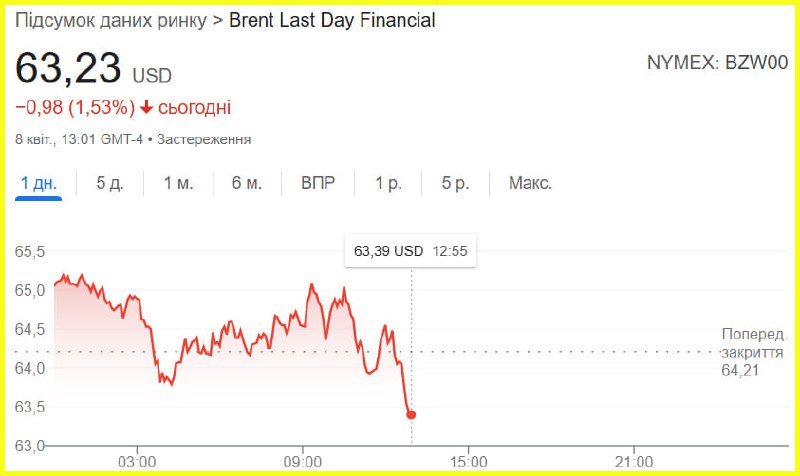This screenshot has width=800, height=476.
Task: Click the red down arrow icon
Action: tap(146, 107)
